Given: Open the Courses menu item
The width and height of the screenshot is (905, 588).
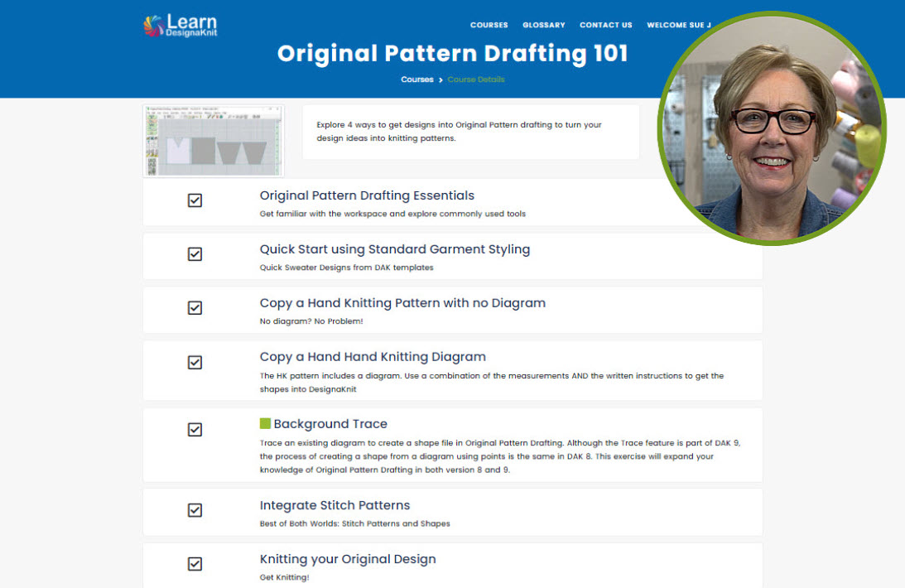Looking at the screenshot, I should pos(489,25).
